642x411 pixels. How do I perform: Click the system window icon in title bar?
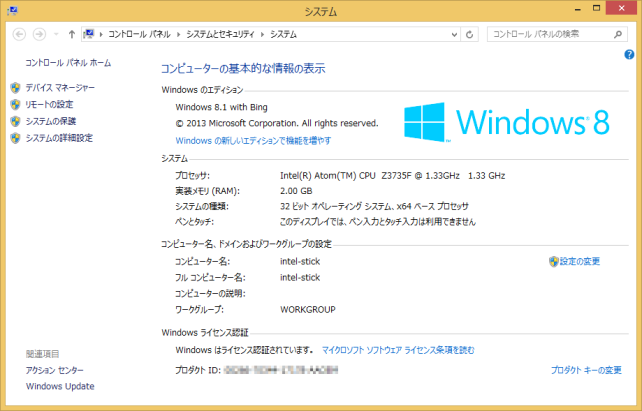click(12, 11)
